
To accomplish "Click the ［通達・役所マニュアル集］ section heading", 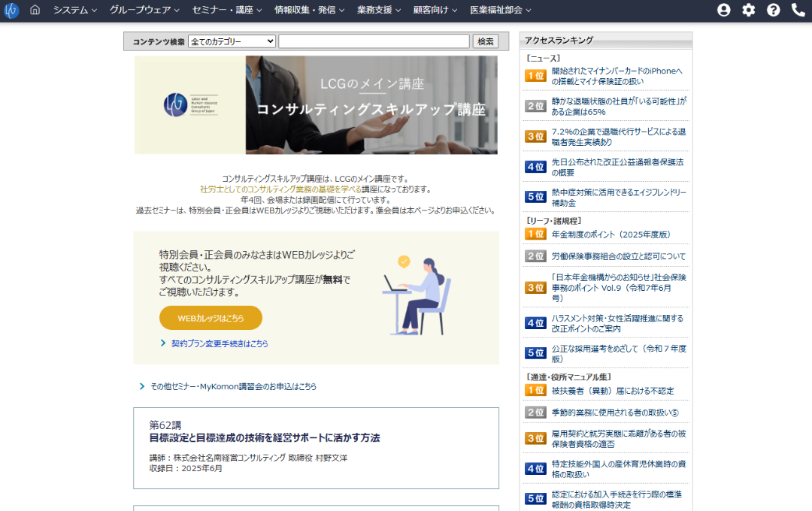I will (568, 377).
